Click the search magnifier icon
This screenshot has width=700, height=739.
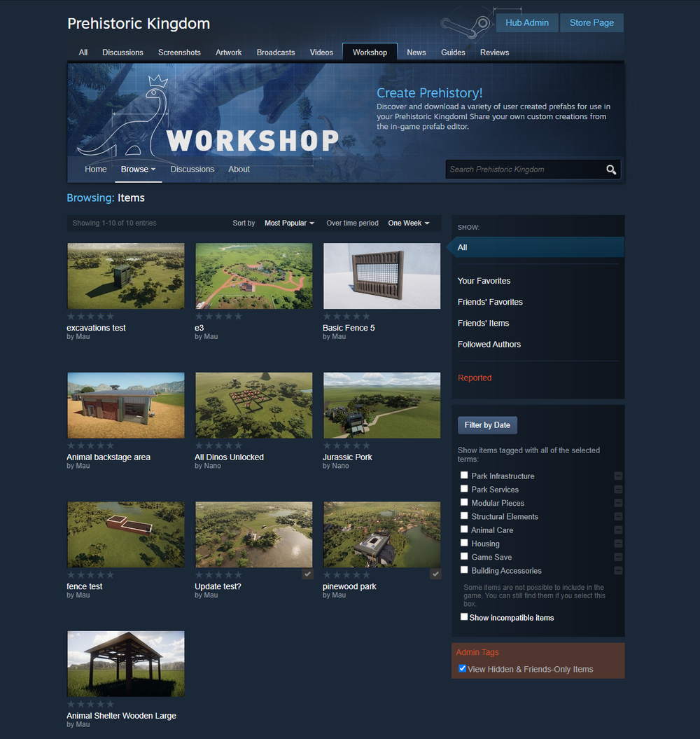[x=611, y=170]
